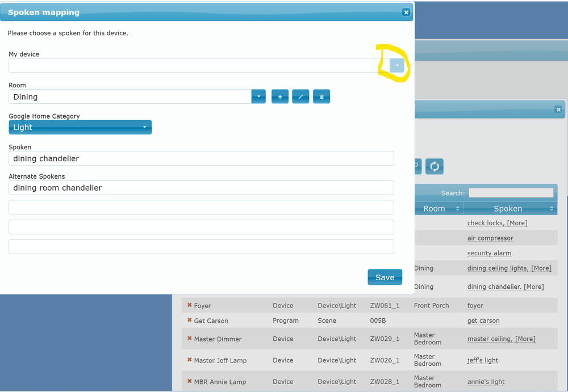Open the My device dropdown arrow
The height and width of the screenshot is (392, 568).
[397, 65]
